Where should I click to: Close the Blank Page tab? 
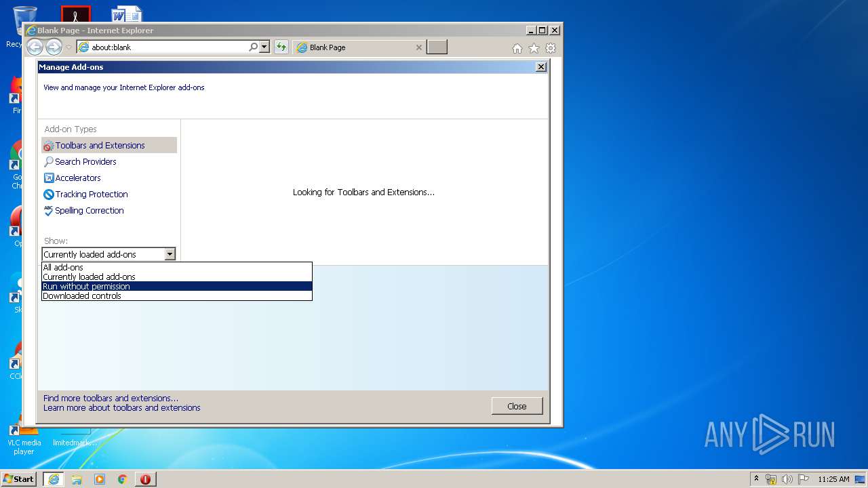418,47
